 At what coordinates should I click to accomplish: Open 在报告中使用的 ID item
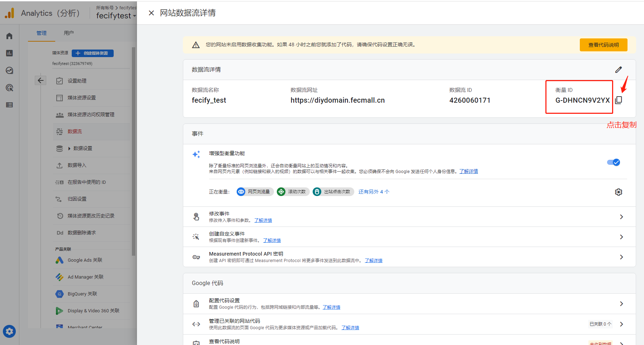point(91,182)
